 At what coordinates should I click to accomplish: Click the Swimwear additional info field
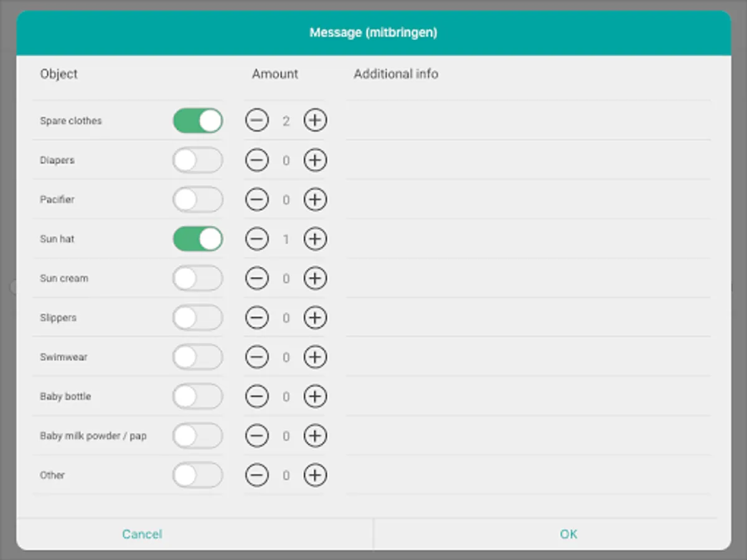(529, 357)
